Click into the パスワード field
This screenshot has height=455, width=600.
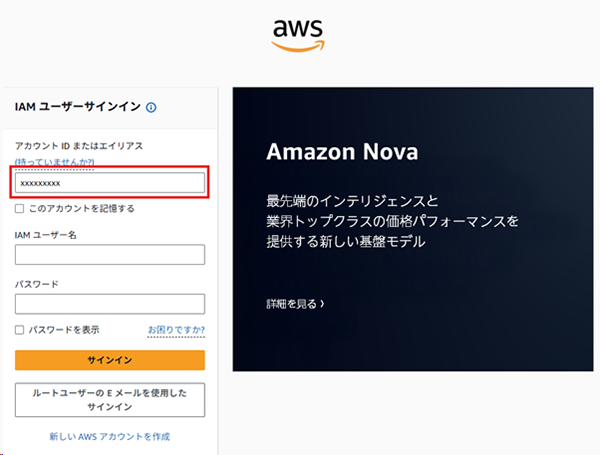[x=110, y=304]
